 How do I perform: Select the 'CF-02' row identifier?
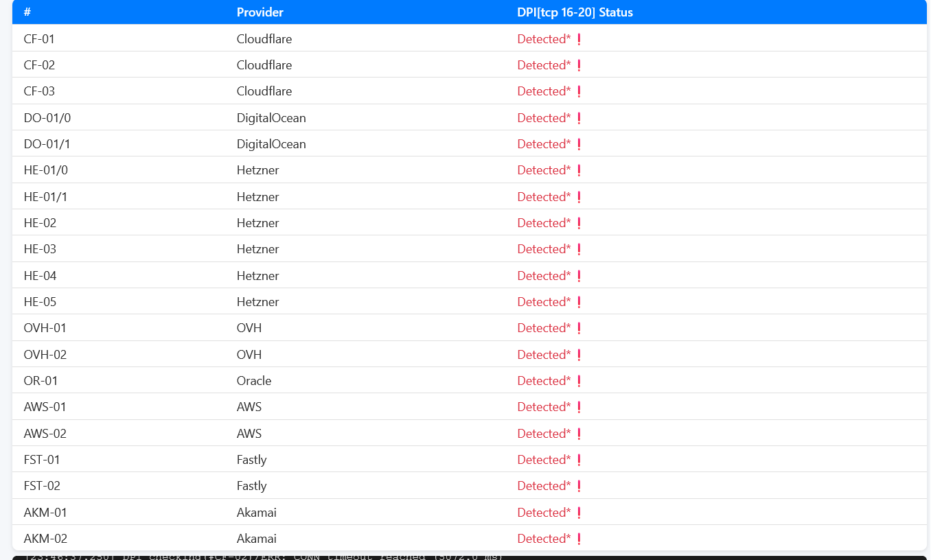click(39, 65)
